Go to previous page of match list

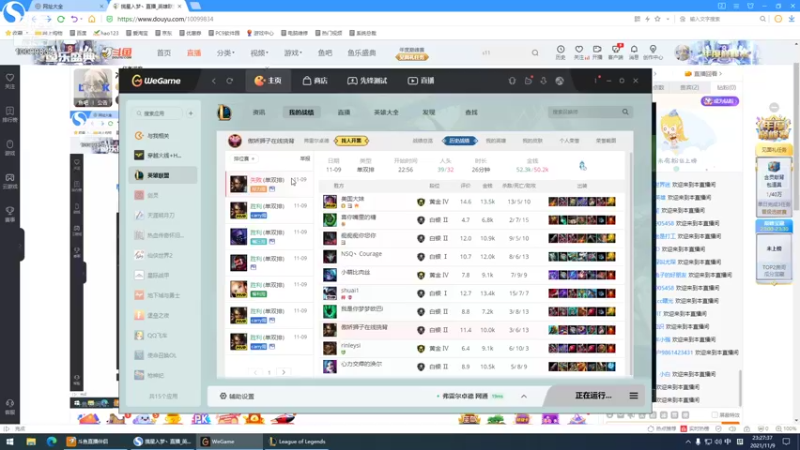255,372
